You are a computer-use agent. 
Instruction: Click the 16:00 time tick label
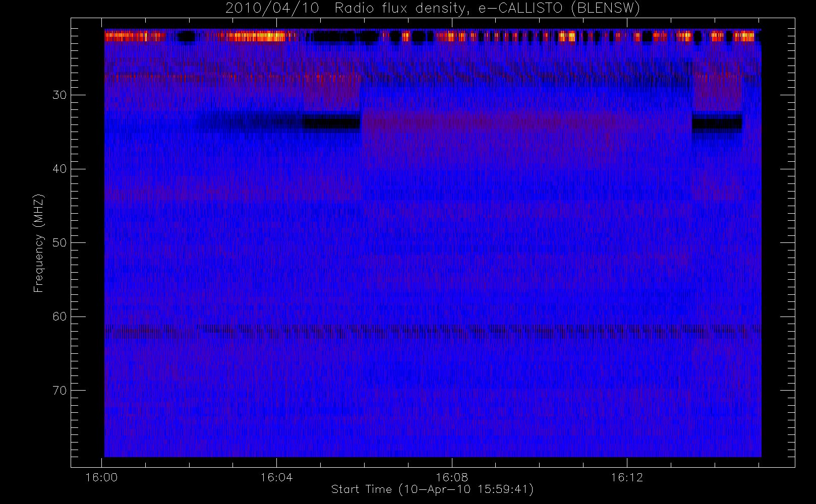(102, 477)
